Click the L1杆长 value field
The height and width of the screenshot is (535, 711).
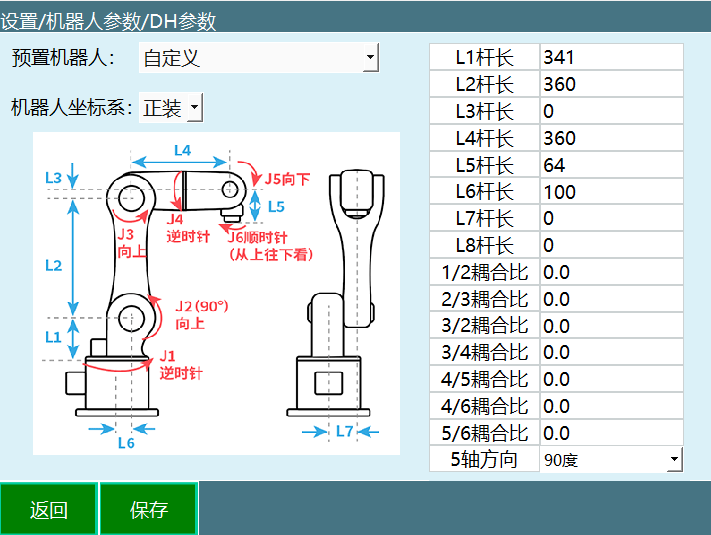610,58
